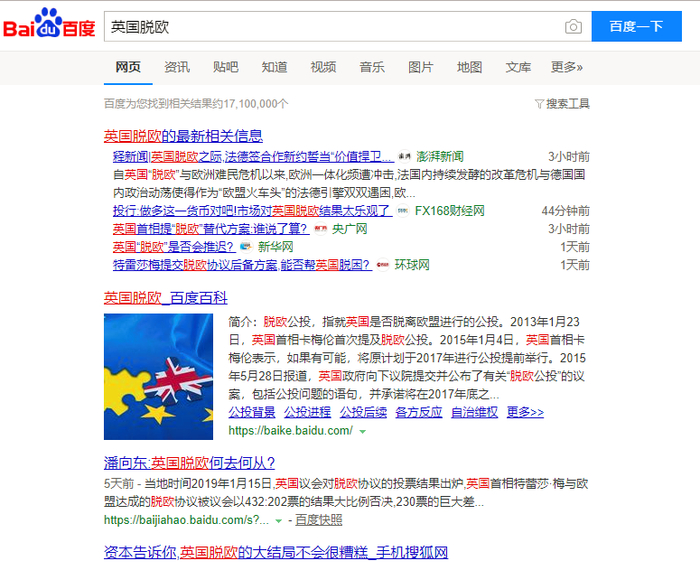This screenshot has width=700, height=562.
Task: Click the 百度一下 search button
Action: (637, 26)
